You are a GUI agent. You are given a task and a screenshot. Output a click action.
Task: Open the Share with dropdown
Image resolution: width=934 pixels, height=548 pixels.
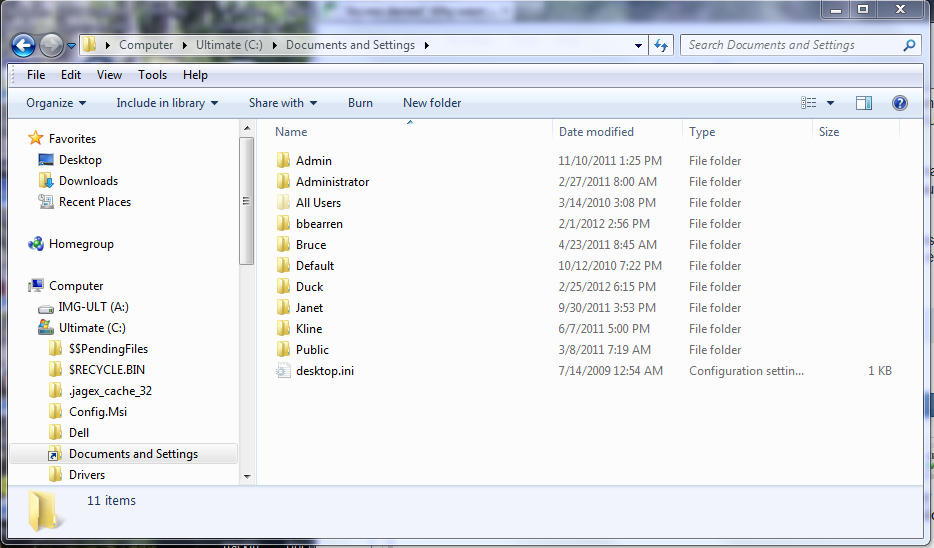(282, 103)
